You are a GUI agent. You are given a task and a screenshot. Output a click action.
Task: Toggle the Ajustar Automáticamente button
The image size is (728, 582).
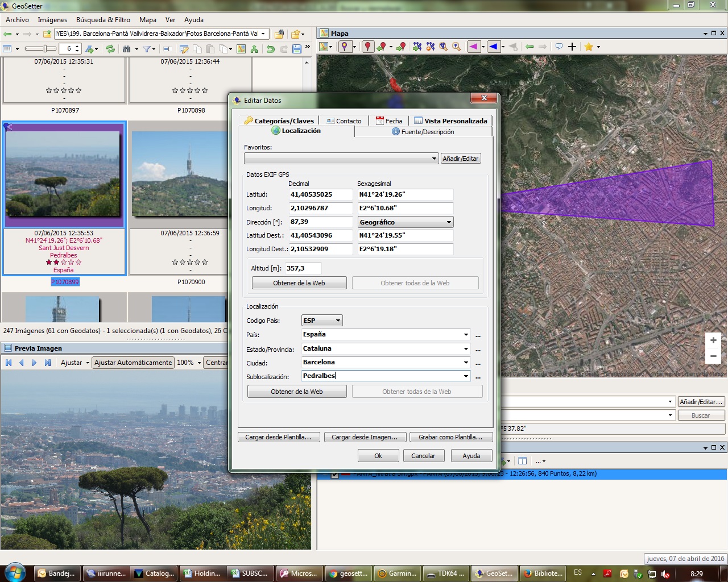tap(133, 363)
